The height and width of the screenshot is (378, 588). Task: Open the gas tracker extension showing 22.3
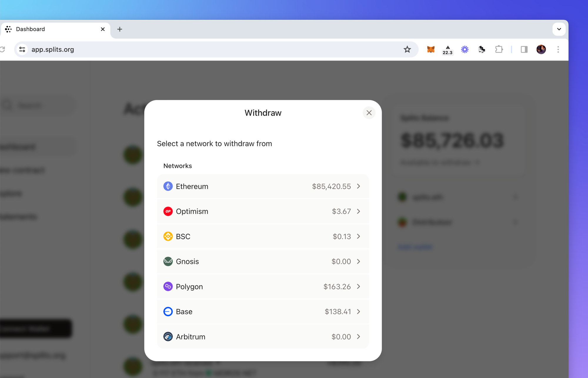click(x=447, y=50)
